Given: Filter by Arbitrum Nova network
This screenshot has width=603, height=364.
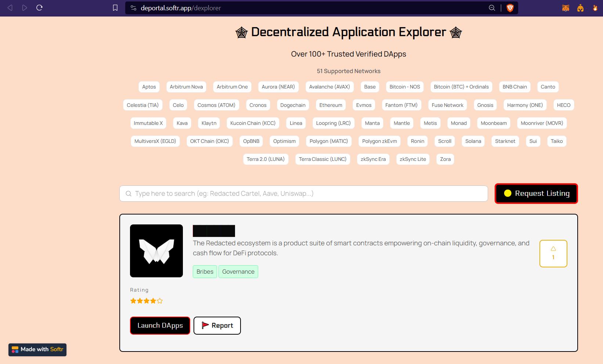Looking at the screenshot, I should 186,87.
